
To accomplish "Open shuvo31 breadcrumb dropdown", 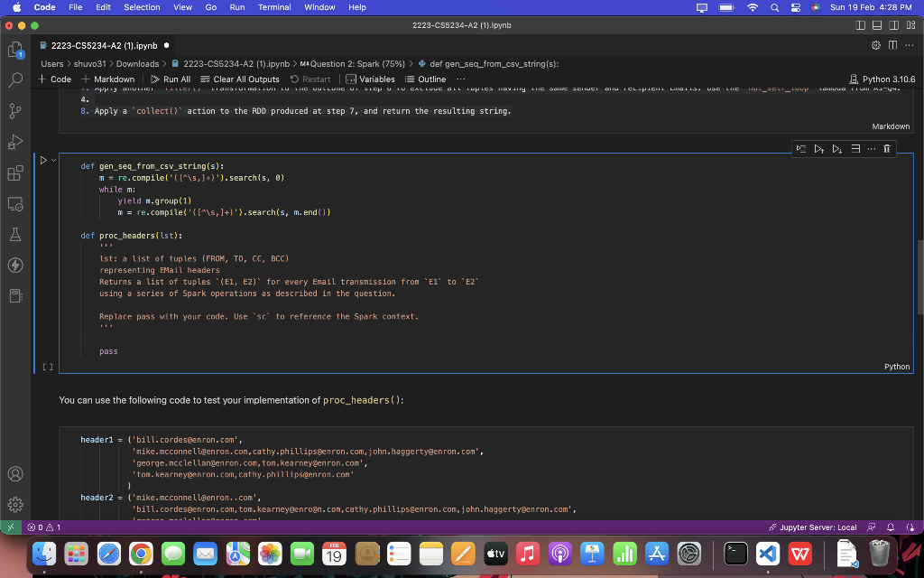I will [x=89, y=64].
